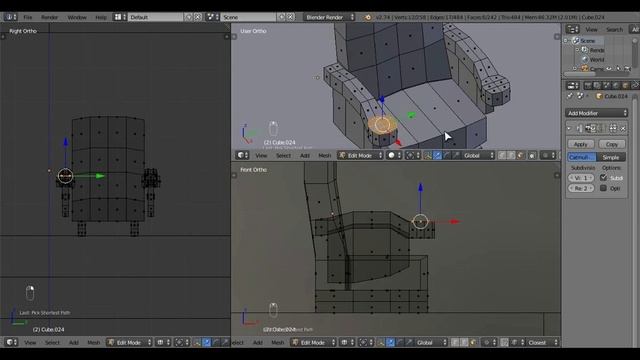Open Object properties tab
The height and width of the screenshot is (360, 640).
625,85
